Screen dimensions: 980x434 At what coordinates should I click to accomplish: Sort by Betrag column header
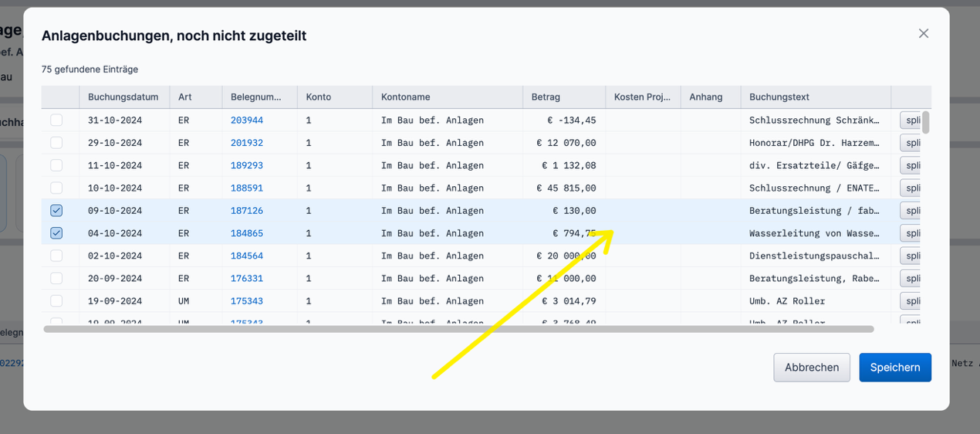click(x=564, y=97)
